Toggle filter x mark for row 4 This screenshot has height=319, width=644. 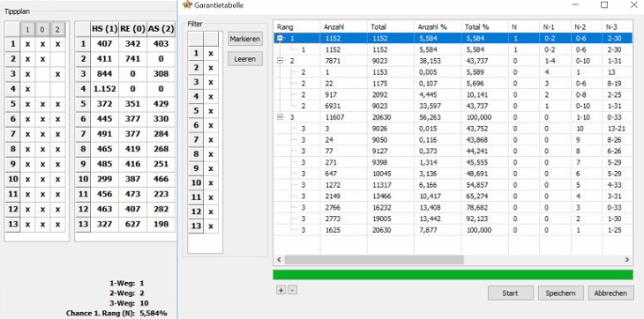pyautogui.click(x=211, y=96)
